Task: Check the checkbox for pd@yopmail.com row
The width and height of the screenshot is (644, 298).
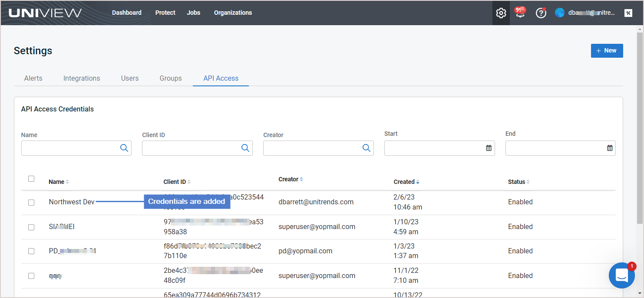Action: coord(31,251)
